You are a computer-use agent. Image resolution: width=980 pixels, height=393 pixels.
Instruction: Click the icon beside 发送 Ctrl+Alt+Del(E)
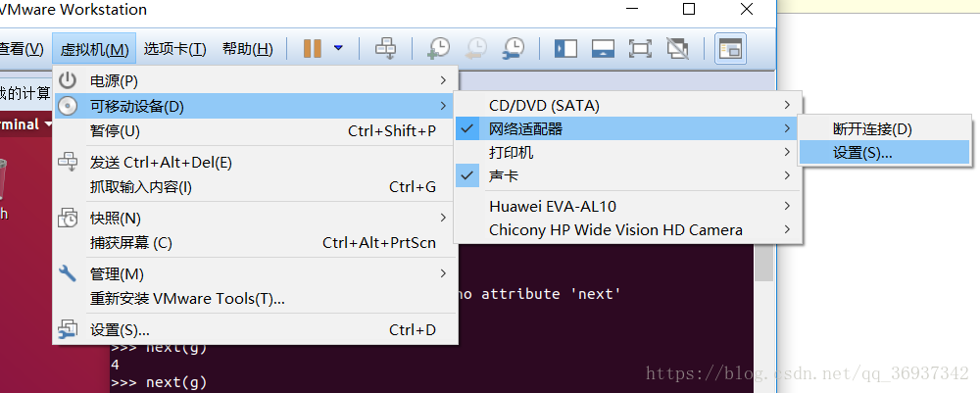tap(68, 162)
